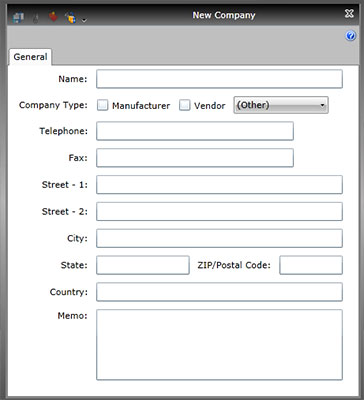Select the Street - 1 field
Screen dimensions: 364x400
(219, 185)
